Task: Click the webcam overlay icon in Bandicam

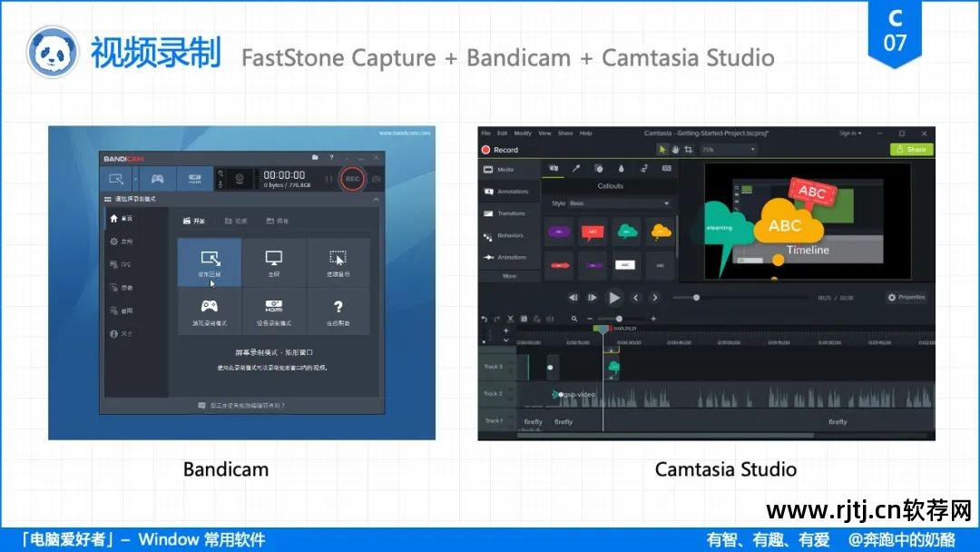Action: tap(240, 179)
